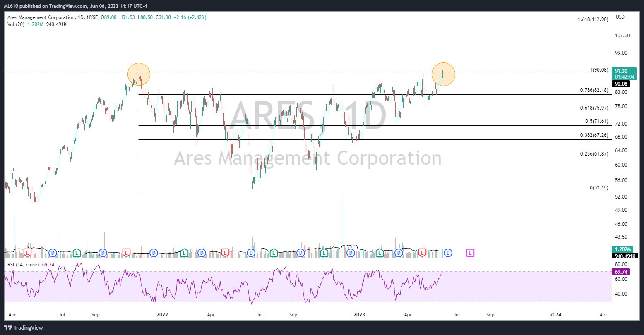Viewport: 644px width, 335px height.
Task: Click the TradingView logo at bottom left
Action: pos(24,328)
